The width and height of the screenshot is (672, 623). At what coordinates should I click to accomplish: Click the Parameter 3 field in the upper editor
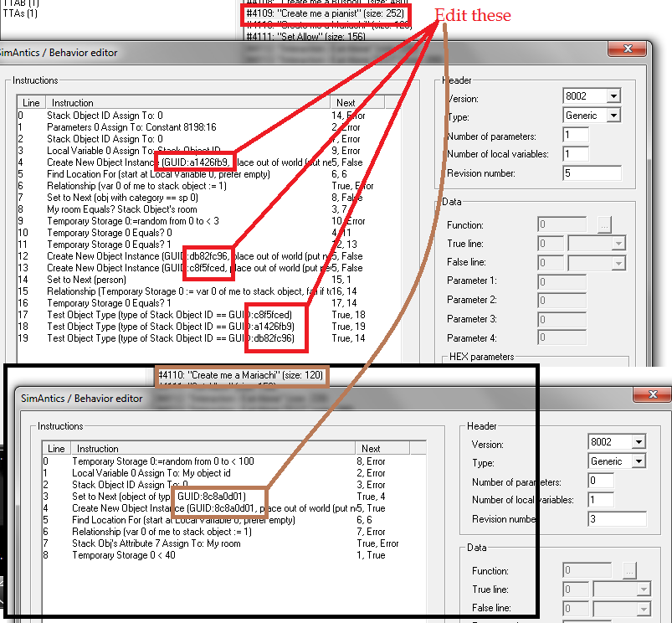point(562,319)
